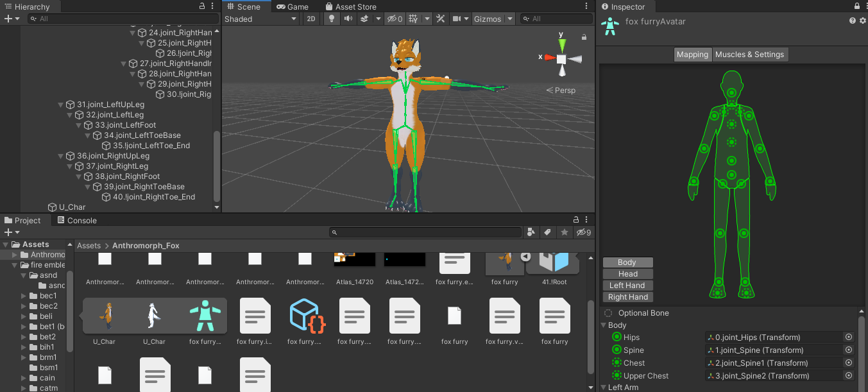Lock the Inspector panel
The height and width of the screenshot is (392, 868).
coord(856,6)
